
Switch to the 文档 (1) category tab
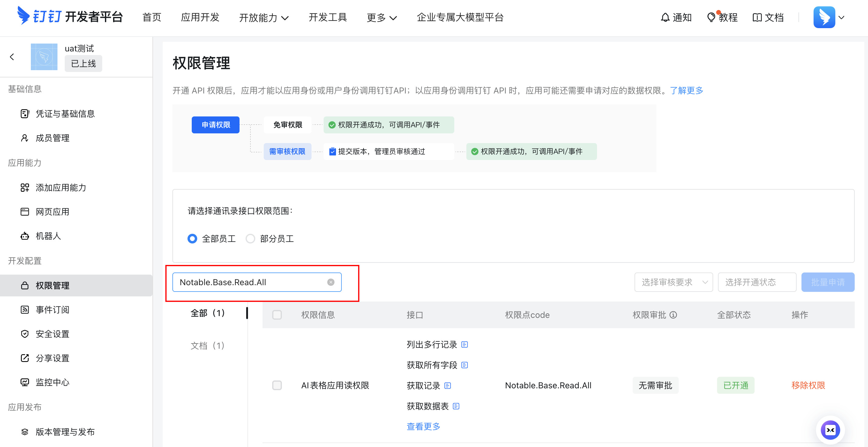click(x=207, y=346)
